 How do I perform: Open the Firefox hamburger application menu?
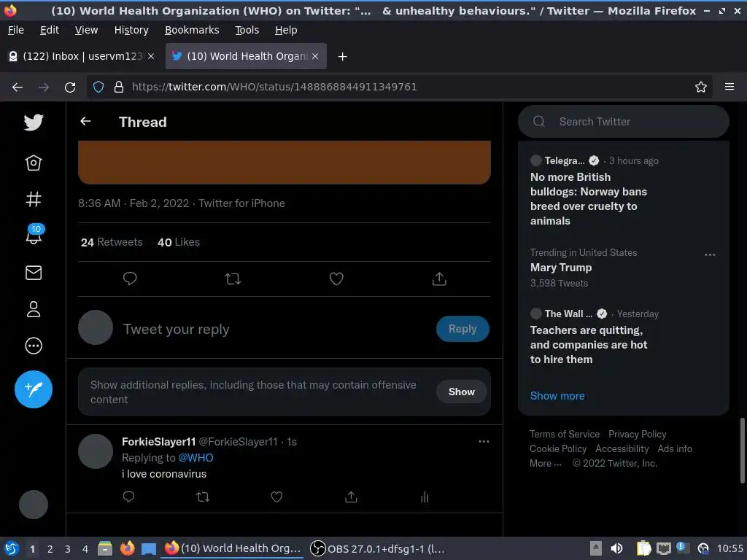point(729,87)
